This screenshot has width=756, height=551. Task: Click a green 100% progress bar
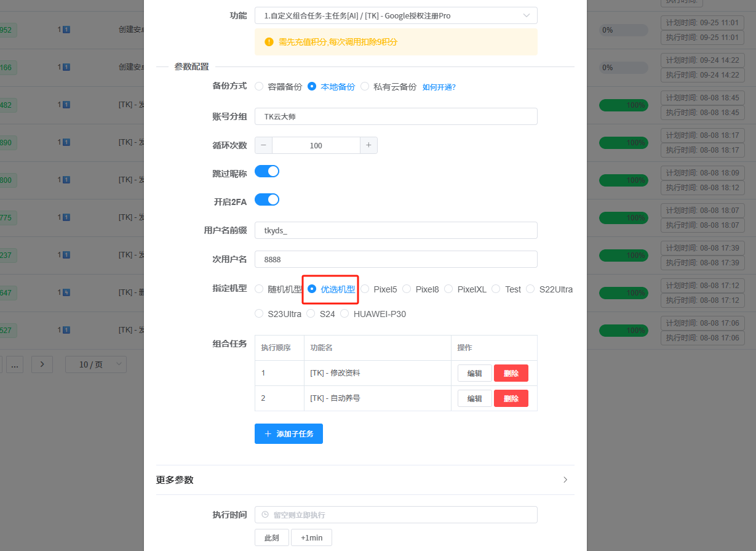click(624, 105)
